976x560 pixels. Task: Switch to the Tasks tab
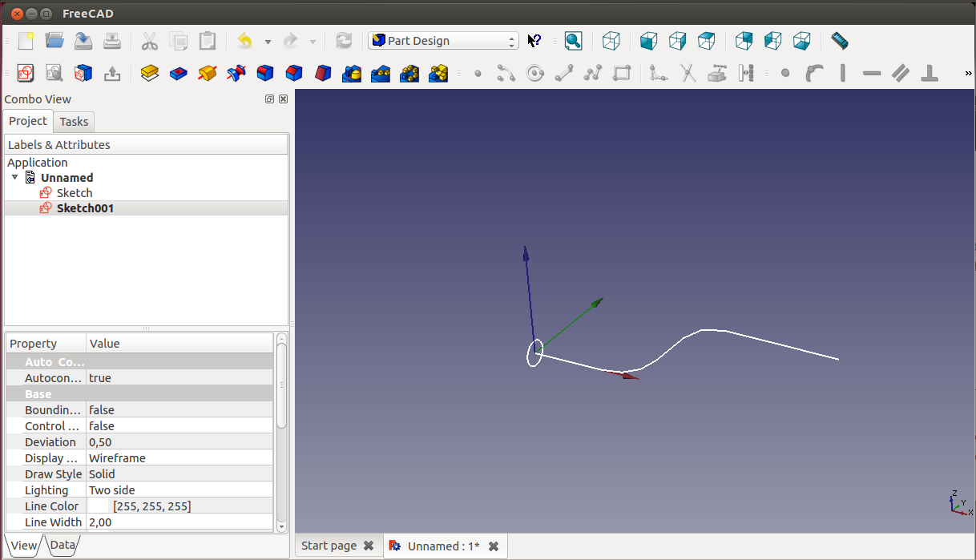coord(74,122)
